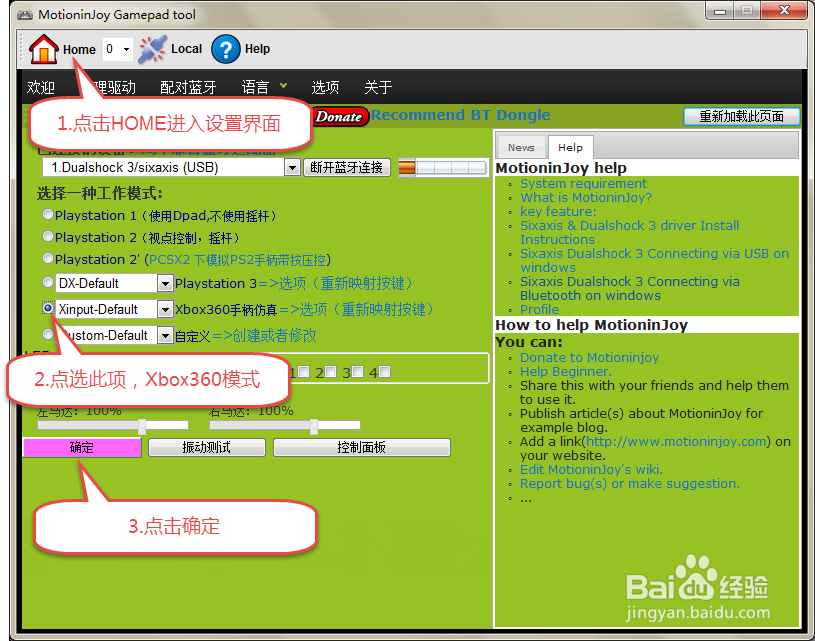Expand the Xinput-Default dropdown arrow
The width and height of the screenshot is (815, 641).
click(165, 309)
